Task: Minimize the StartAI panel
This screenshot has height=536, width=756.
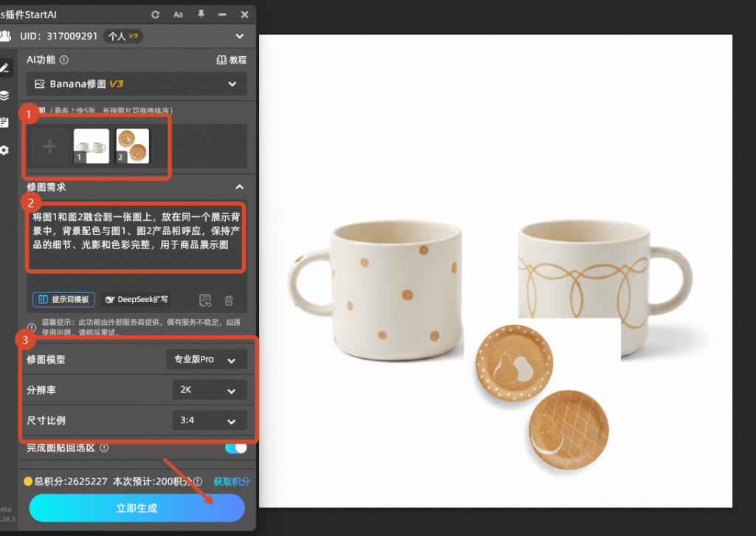Action: [222, 15]
